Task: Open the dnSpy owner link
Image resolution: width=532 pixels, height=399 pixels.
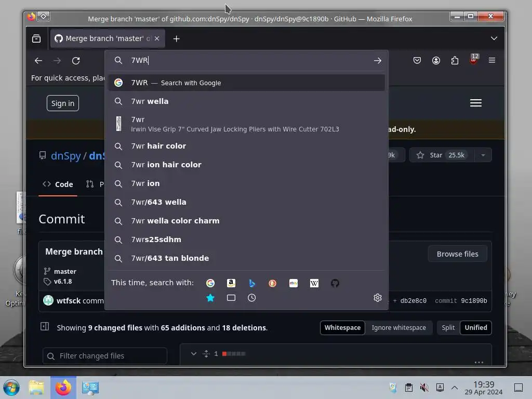Action: pyautogui.click(x=66, y=156)
